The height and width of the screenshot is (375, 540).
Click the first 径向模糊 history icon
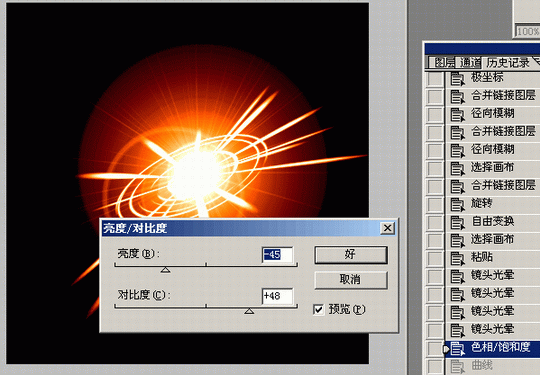pos(457,115)
